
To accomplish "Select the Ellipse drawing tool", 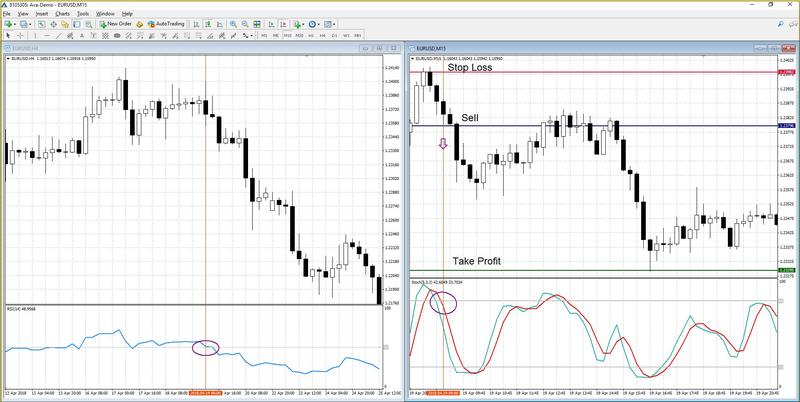I will pyautogui.click(x=117, y=36).
